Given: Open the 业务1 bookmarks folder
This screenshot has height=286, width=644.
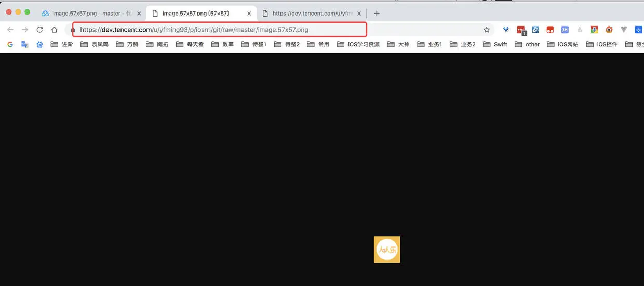Looking at the screenshot, I should pyautogui.click(x=430, y=44).
